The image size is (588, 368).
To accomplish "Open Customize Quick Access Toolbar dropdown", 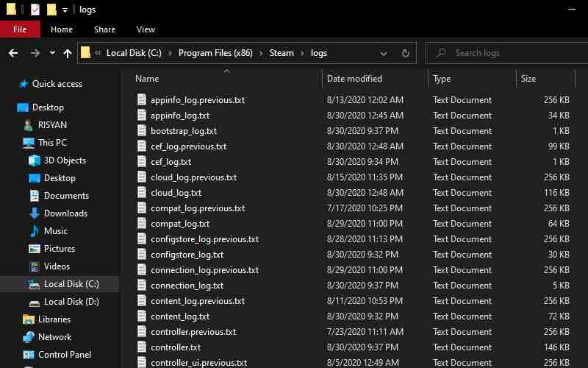I will coord(65,10).
